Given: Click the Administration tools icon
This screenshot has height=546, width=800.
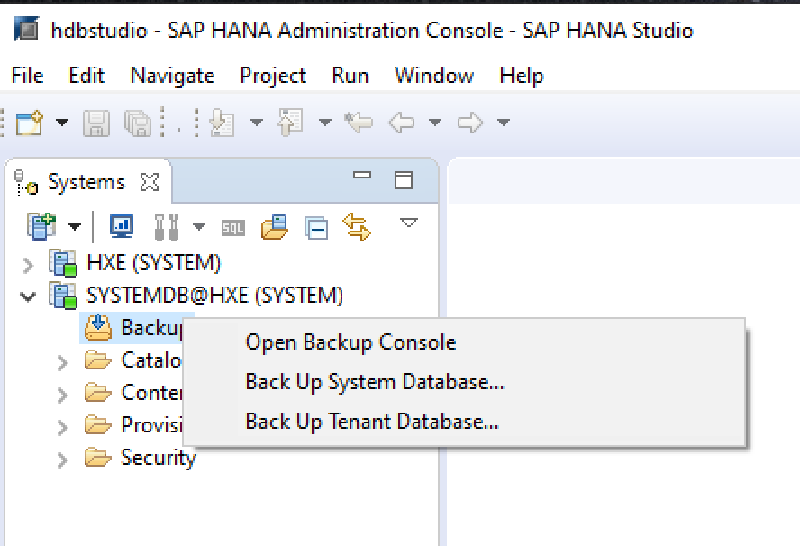Looking at the screenshot, I should pyautogui.click(x=166, y=227).
